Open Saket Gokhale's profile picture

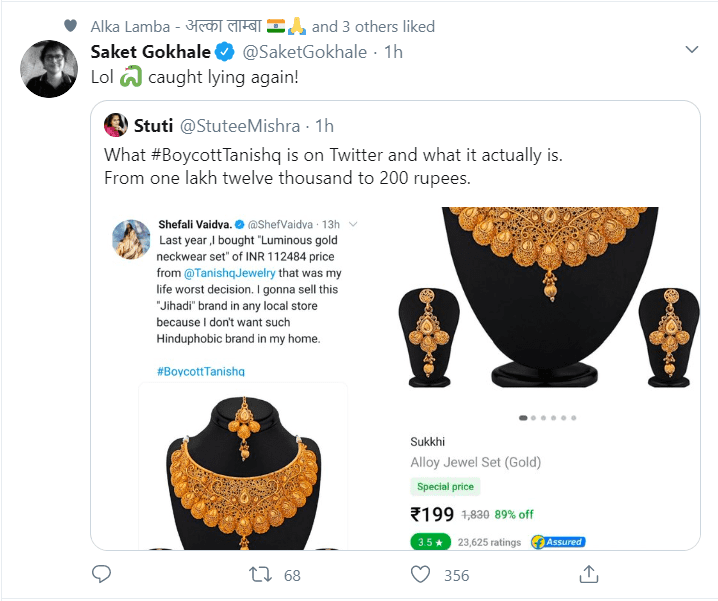[x=49, y=69]
